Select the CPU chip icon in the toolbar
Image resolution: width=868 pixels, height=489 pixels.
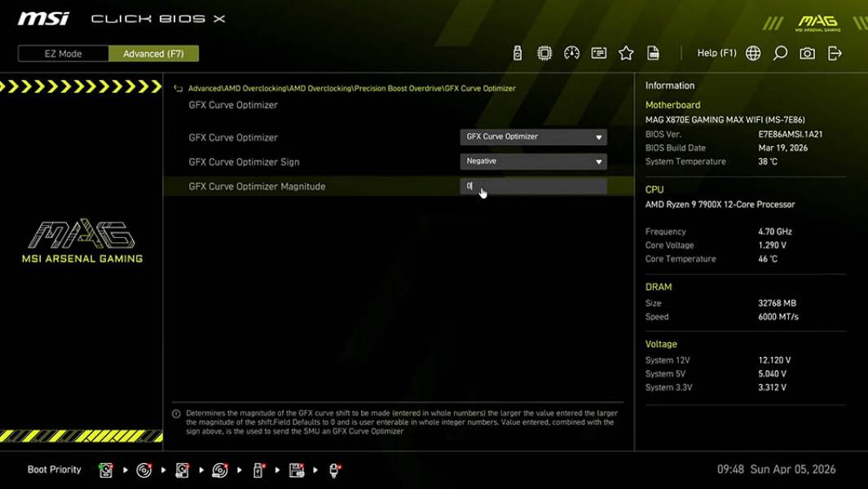click(543, 52)
